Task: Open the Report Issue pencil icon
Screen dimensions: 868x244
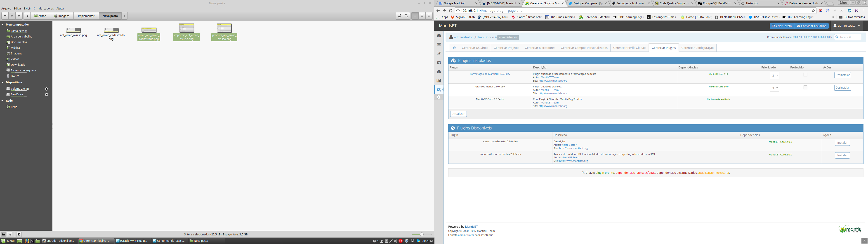Action: coord(439,53)
